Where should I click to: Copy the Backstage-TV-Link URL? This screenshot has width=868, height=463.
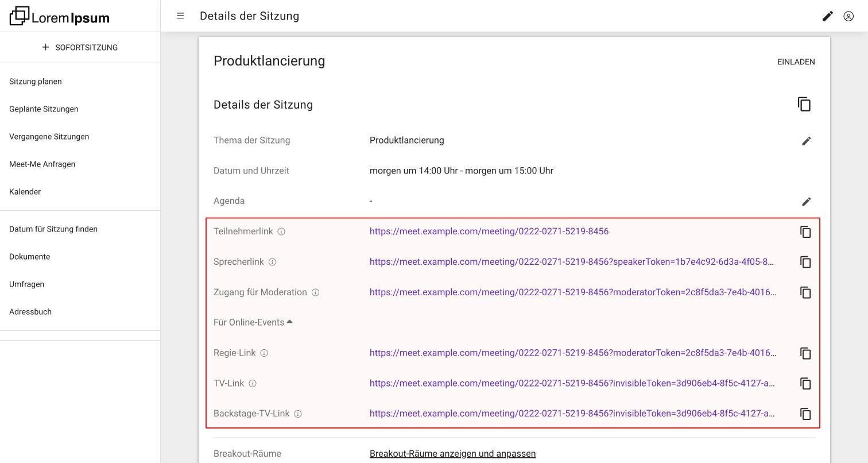(805, 414)
